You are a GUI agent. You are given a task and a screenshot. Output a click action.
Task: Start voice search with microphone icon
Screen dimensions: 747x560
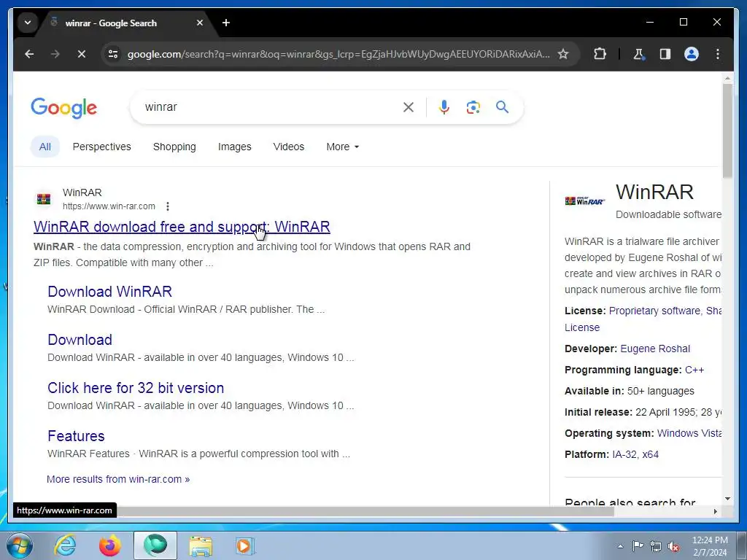(x=444, y=107)
